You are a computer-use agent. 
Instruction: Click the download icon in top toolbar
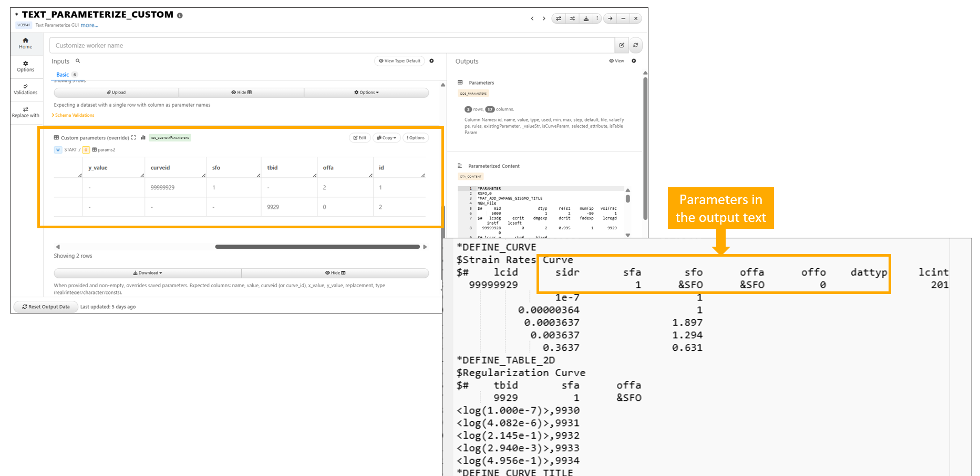point(586,18)
